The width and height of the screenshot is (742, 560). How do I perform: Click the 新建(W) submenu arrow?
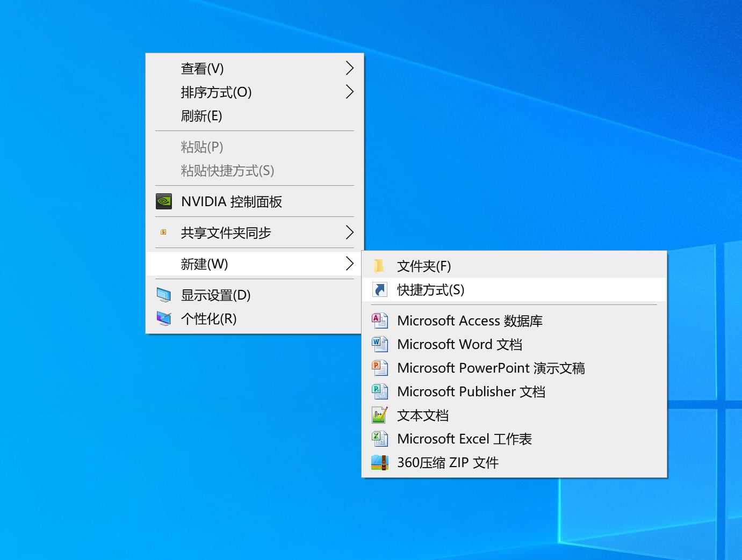(x=349, y=264)
